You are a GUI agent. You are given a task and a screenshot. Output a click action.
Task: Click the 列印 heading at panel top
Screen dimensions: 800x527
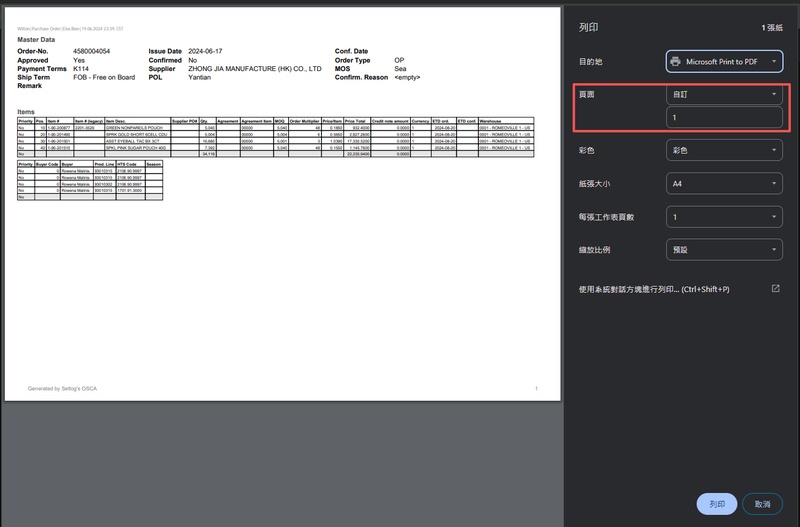tap(589, 27)
